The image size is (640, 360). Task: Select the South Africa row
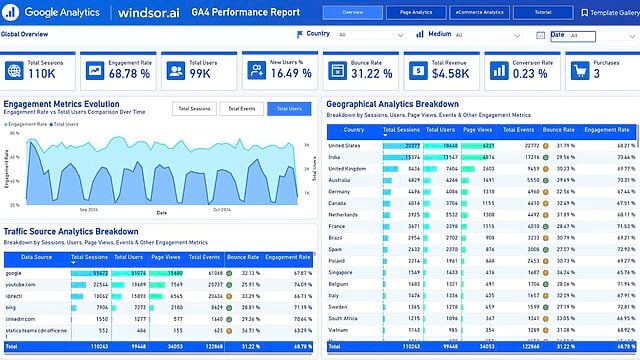pos(482,318)
